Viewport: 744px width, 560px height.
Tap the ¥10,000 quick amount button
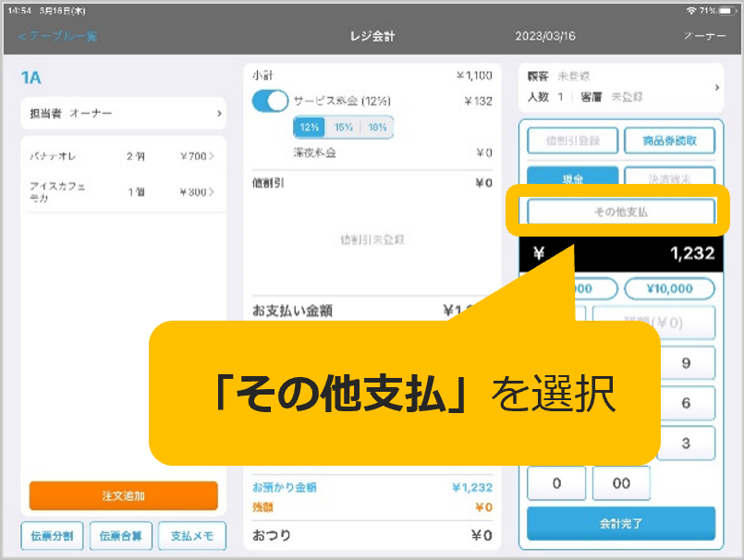point(669,288)
